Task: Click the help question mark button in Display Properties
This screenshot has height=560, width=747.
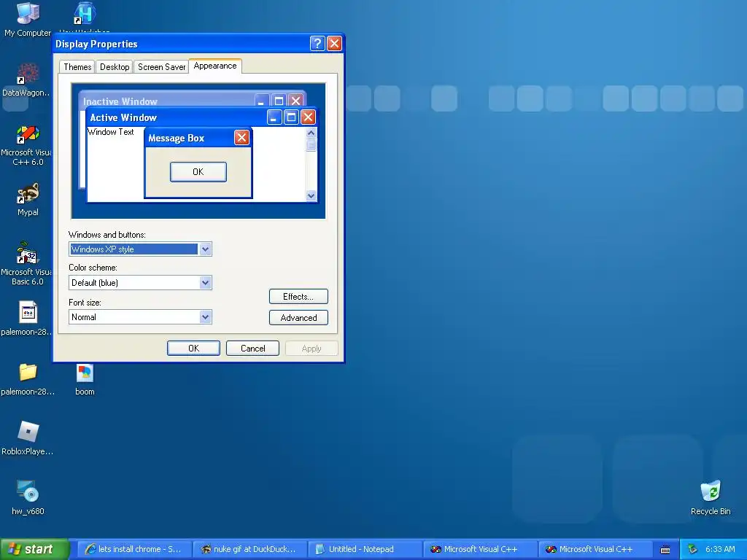Action: [317, 43]
